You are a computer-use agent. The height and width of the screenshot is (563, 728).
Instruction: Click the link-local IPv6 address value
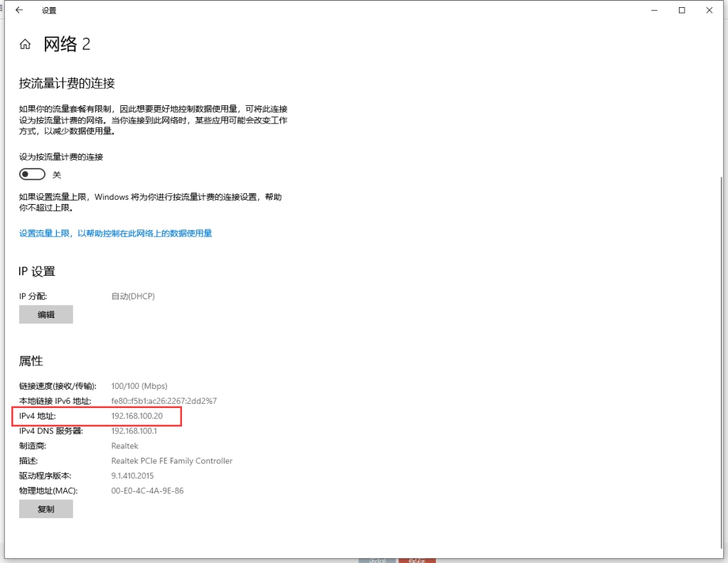(164, 401)
